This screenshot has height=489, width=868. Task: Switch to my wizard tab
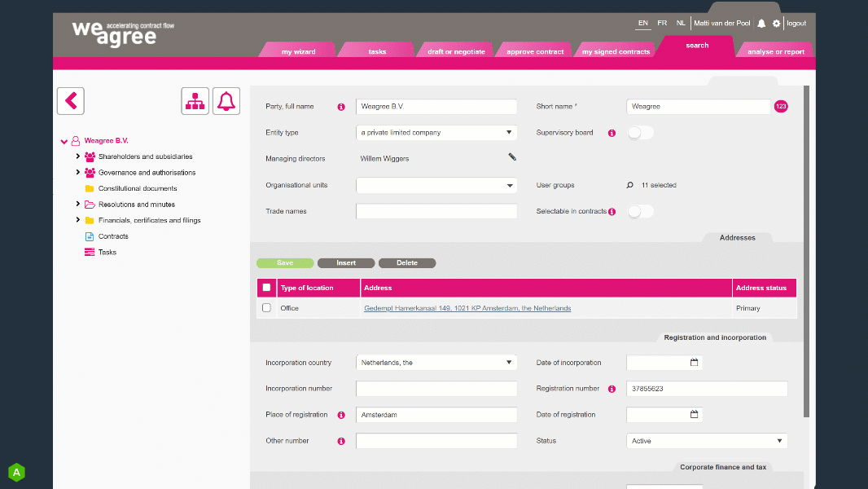click(x=298, y=51)
